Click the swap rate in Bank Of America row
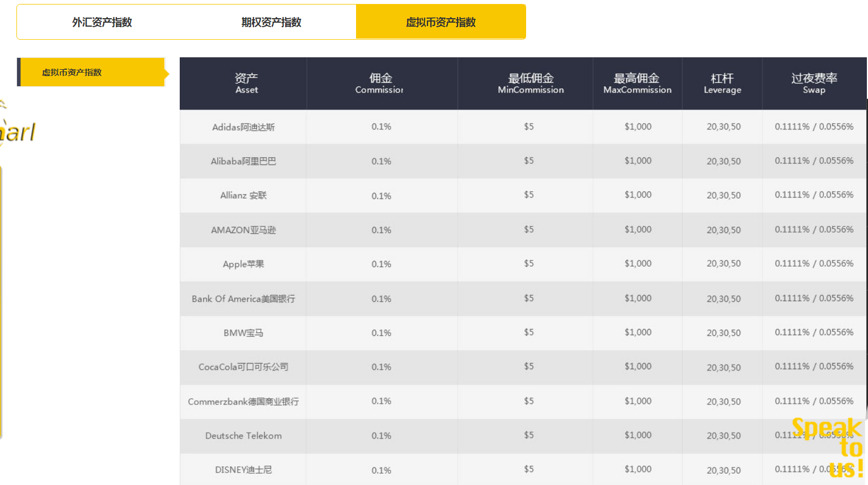The width and height of the screenshot is (868, 485). click(814, 298)
